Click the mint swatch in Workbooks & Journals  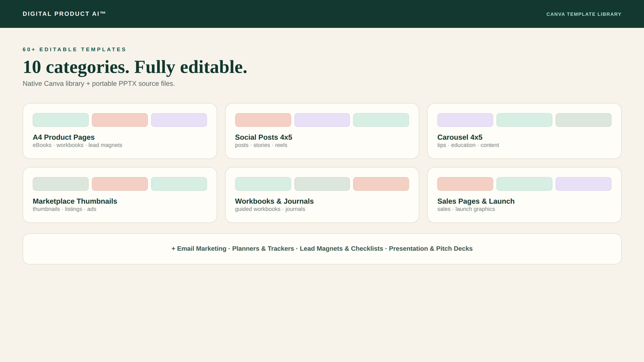coord(263,184)
